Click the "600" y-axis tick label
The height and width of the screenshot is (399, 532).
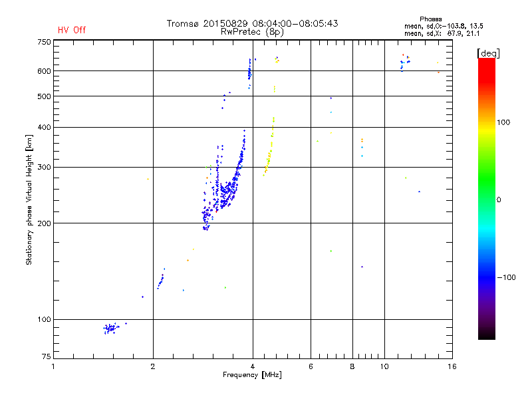[44, 71]
